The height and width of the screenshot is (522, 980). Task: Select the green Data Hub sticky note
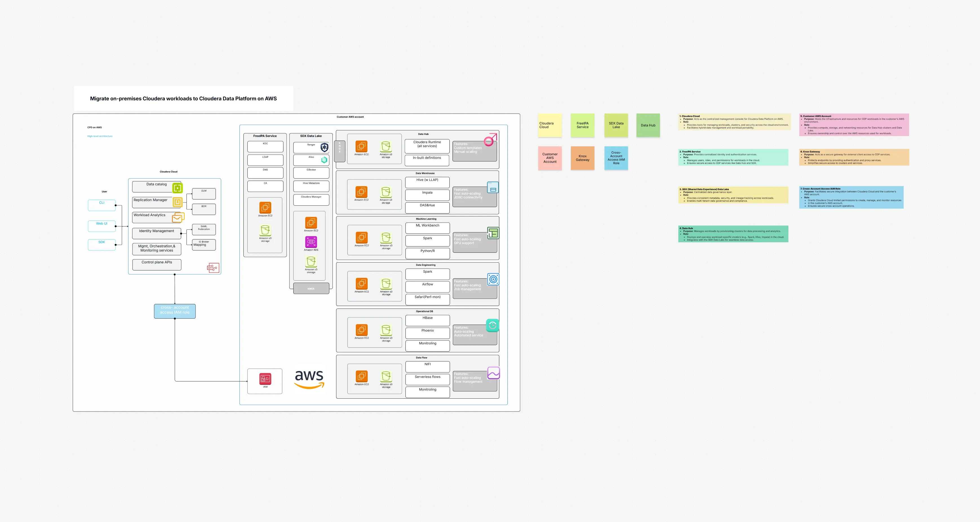(648, 125)
